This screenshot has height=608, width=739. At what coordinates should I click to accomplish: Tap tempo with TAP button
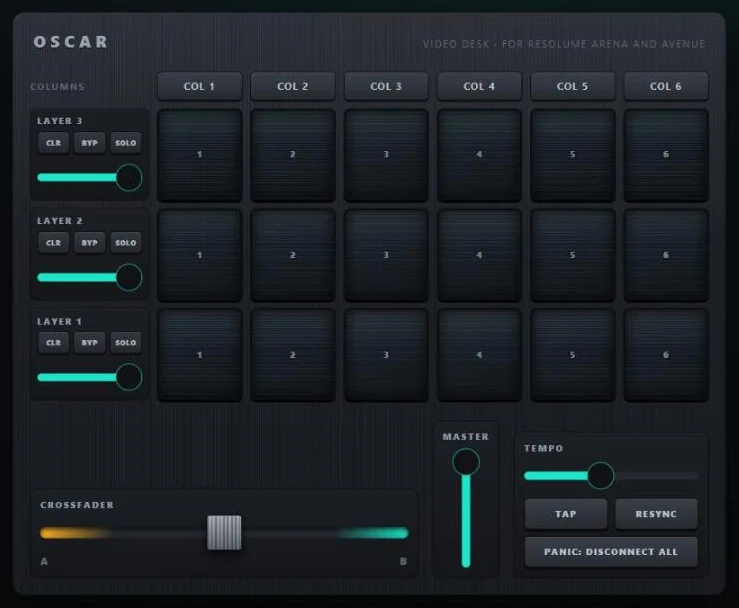click(566, 514)
